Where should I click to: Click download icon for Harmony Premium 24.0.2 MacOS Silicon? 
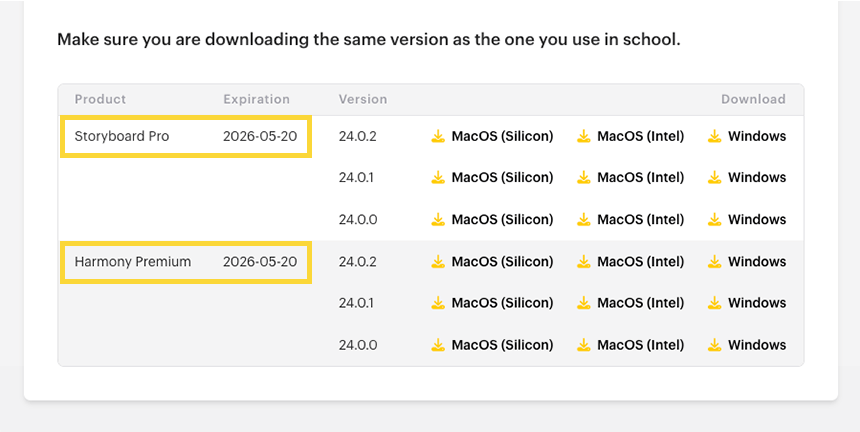click(x=438, y=262)
